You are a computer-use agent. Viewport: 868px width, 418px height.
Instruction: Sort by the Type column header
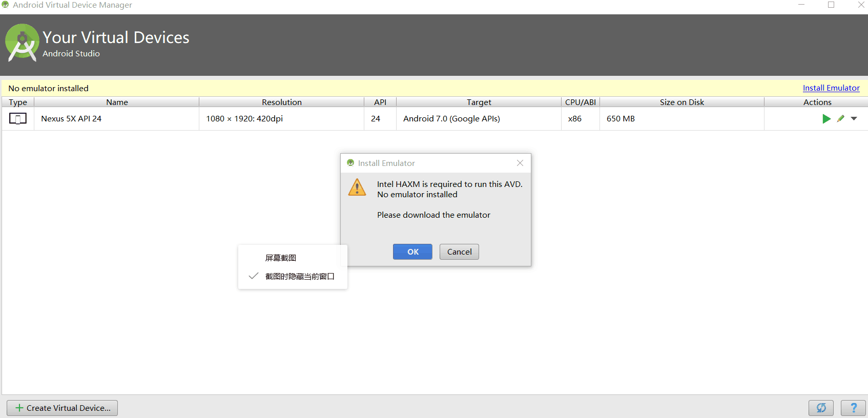click(18, 102)
